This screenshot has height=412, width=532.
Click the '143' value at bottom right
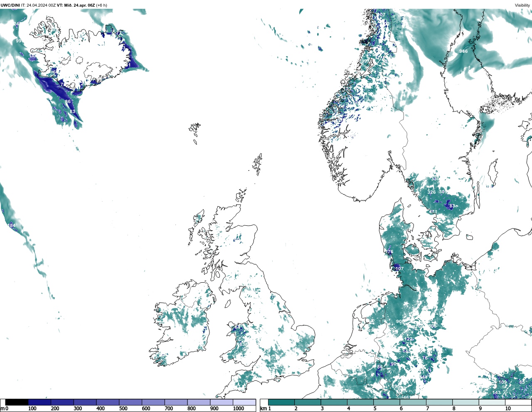497,392
